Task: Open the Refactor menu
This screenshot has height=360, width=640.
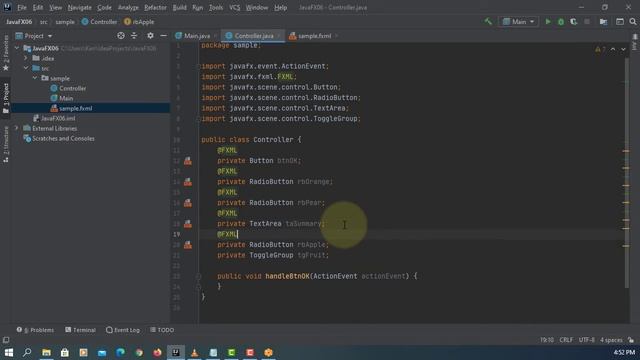Action: pos(155,7)
